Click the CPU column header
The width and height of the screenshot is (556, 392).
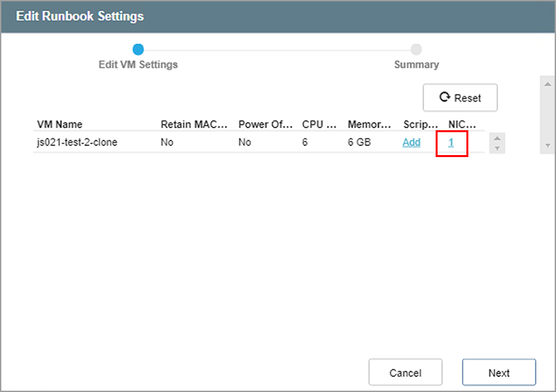point(319,124)
